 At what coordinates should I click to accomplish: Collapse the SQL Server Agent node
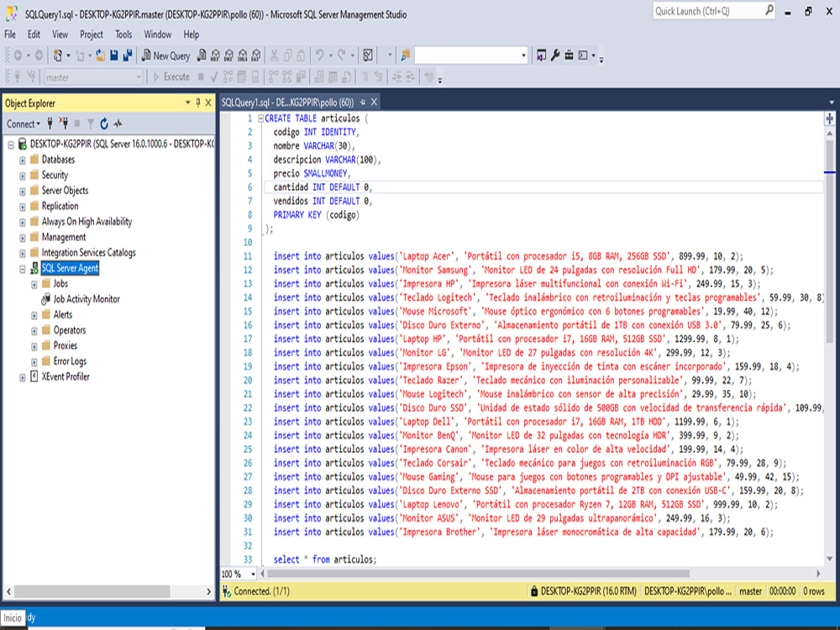pos(23,269)
